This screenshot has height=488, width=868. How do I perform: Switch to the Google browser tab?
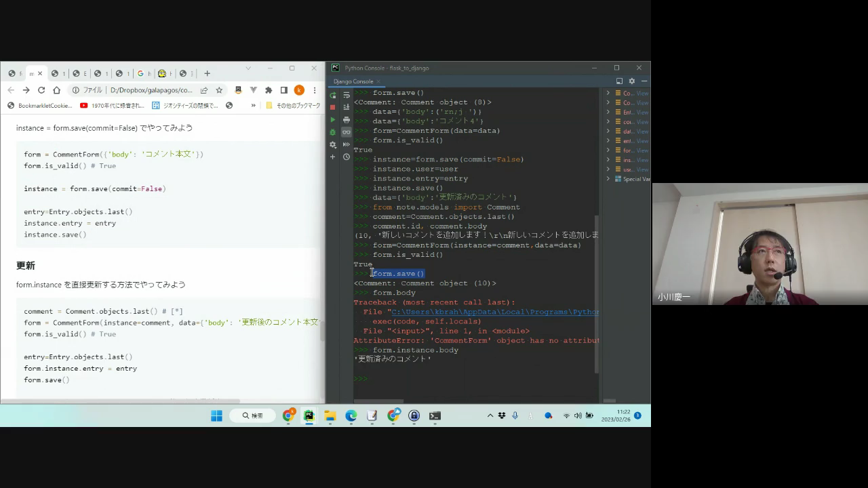(x=140, y=73)
